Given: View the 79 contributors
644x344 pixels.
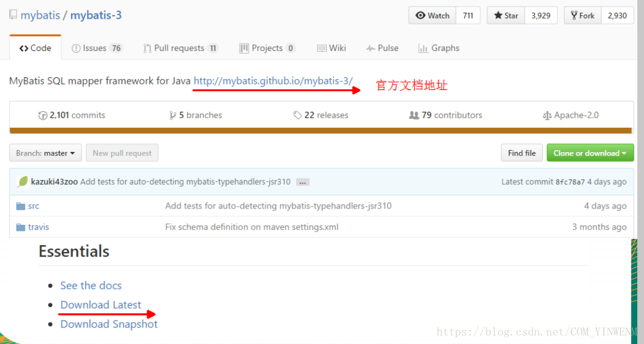Looking at the screenshot, I should pyautogui.click(x=446, y=115).
